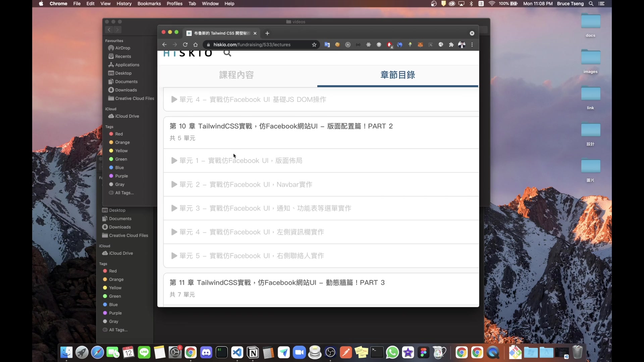The height and width of the screenshot is (362, 644).
Task: Click the browser home icon
Action: tap(196, 45)
